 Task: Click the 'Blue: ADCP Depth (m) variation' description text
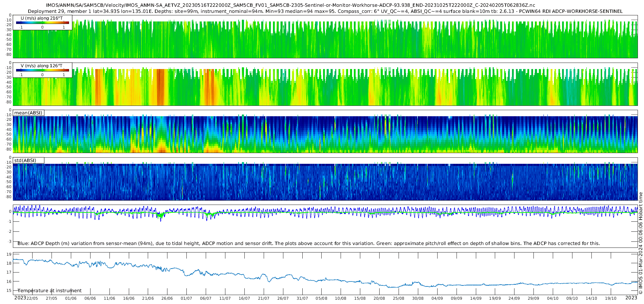(x=309, y=244)
